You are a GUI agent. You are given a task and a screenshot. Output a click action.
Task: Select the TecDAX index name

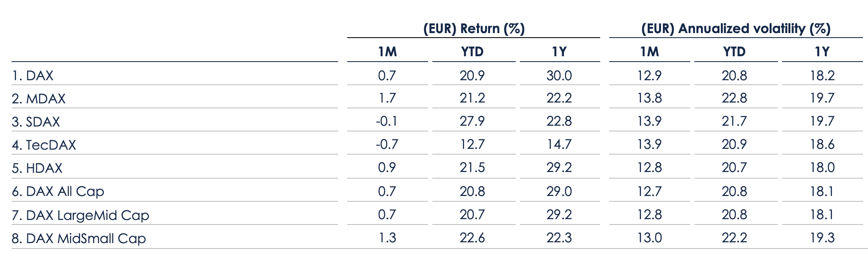point(44,145)
